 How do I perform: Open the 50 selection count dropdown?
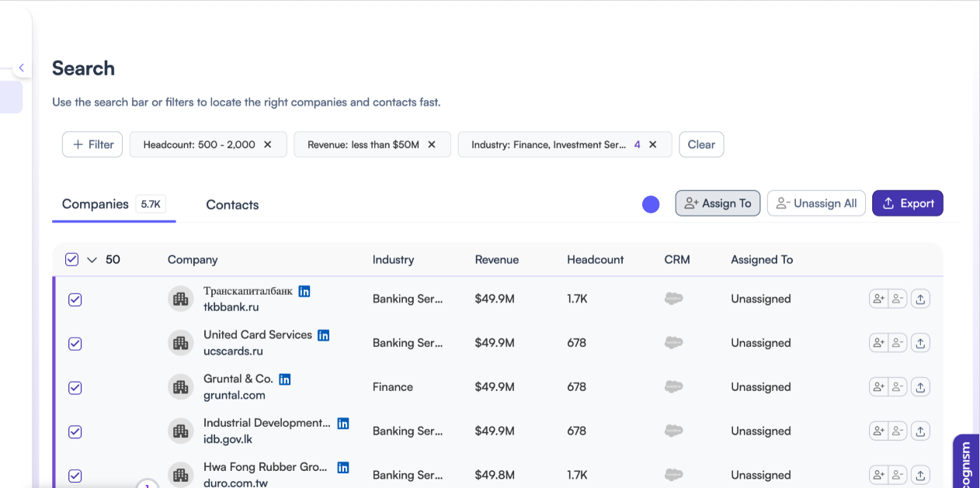click(92, 259)
